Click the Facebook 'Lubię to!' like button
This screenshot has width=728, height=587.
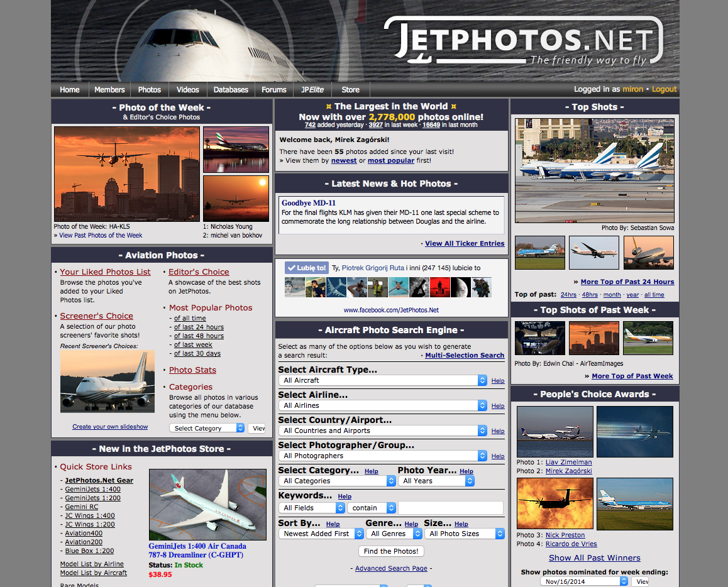tap(306, 268)
